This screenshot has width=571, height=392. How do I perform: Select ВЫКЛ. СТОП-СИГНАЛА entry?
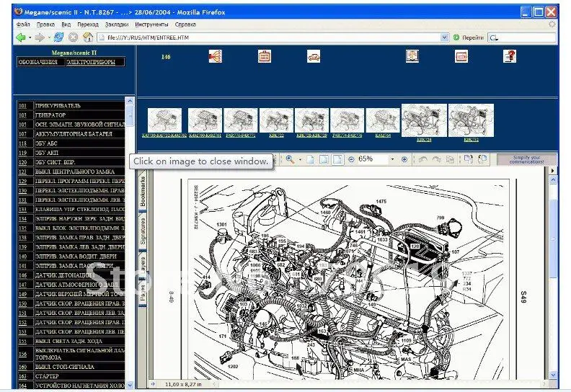pos(71,367)
